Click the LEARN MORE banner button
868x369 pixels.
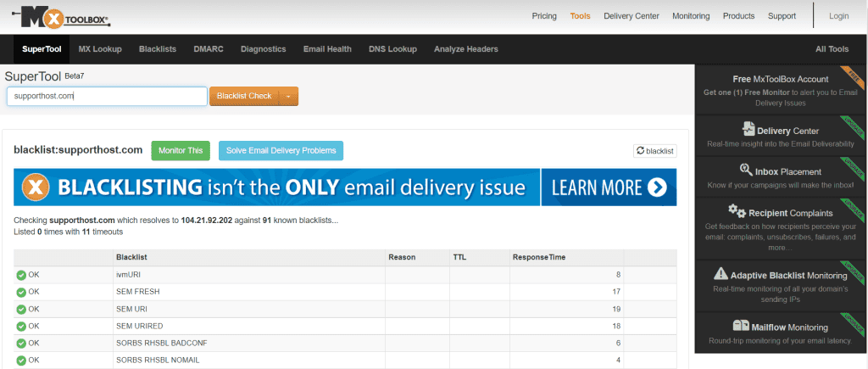(609, 187)
